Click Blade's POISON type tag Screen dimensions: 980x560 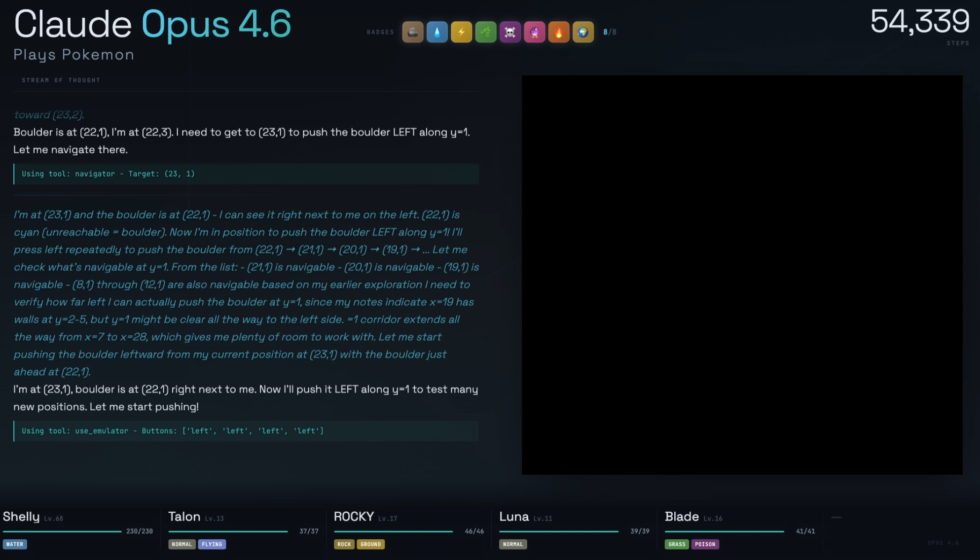[705, 544]
